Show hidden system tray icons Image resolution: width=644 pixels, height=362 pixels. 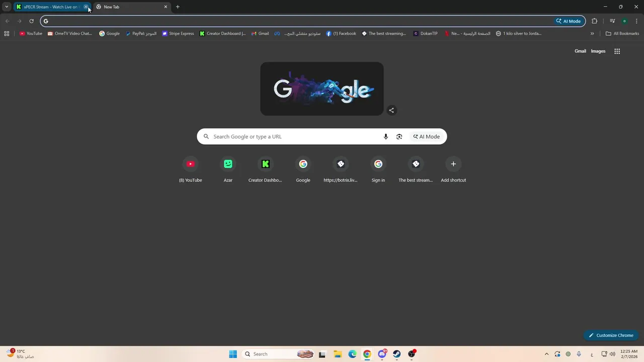point(547,354)
